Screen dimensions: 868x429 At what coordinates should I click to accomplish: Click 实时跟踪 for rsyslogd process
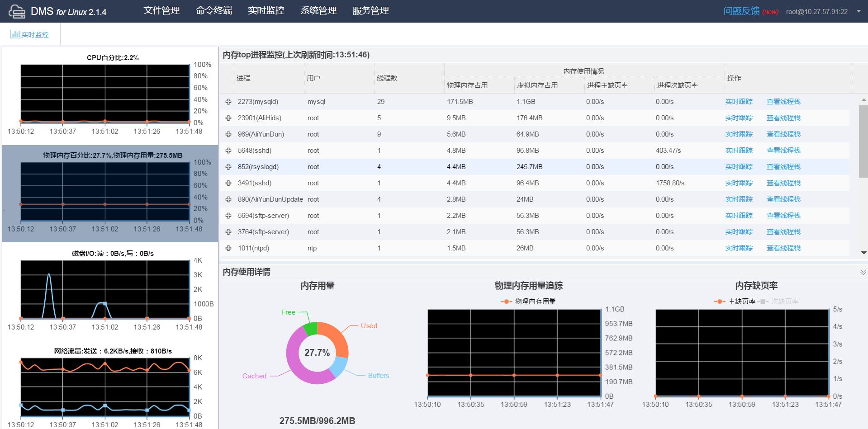(739, 167)
